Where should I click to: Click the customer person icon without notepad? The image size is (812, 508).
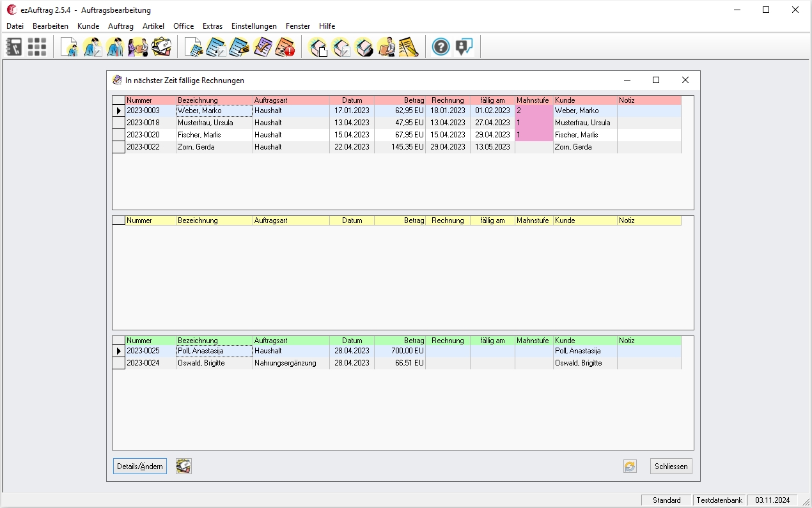[115, 47]
